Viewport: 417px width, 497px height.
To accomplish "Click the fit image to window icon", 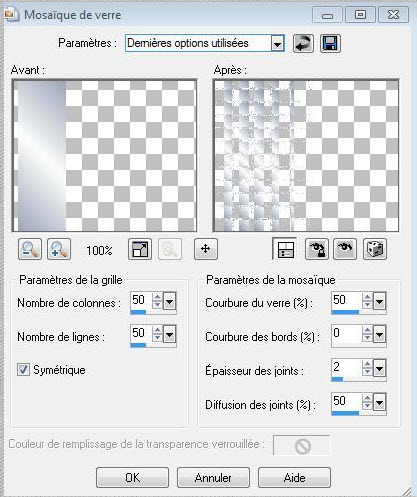I will pos(140,249).
